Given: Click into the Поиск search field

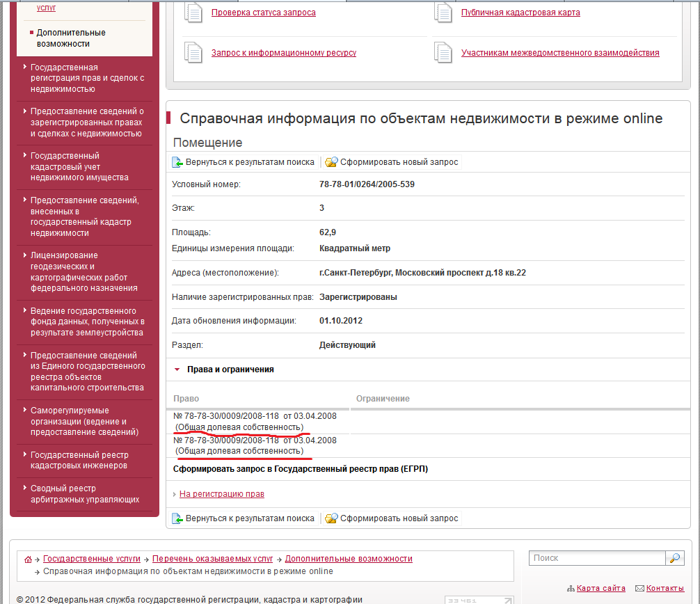Looking at the screenshot, I should [x=596, y=558].
